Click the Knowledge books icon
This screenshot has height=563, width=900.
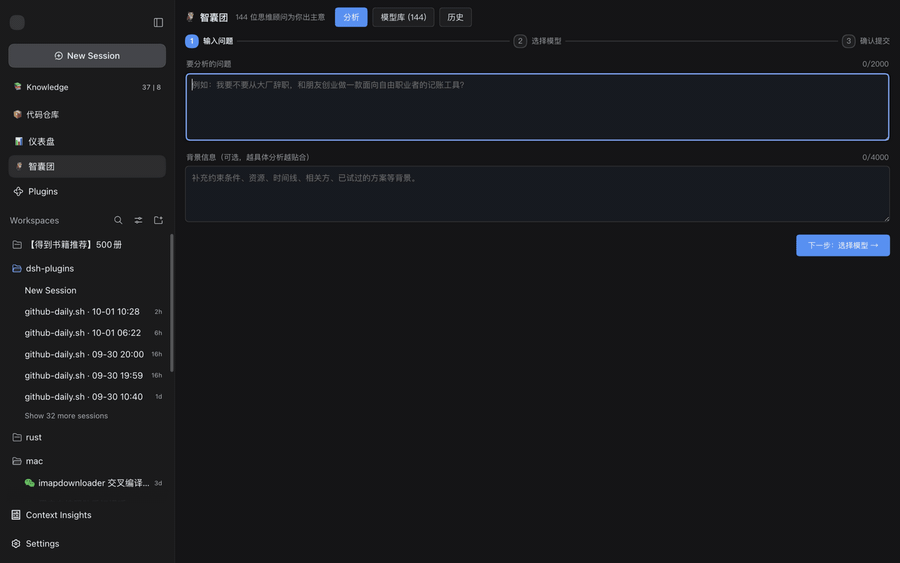[18, 87]
